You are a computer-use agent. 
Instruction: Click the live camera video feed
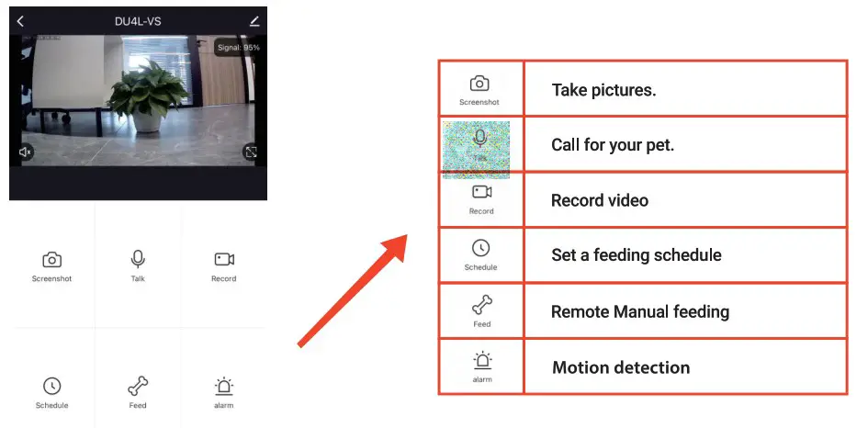[x=139, y=101]
